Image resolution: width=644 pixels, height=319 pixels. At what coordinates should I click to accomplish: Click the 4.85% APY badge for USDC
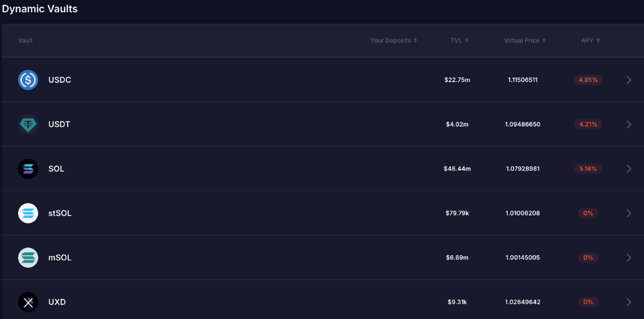(x=588, y=80)
